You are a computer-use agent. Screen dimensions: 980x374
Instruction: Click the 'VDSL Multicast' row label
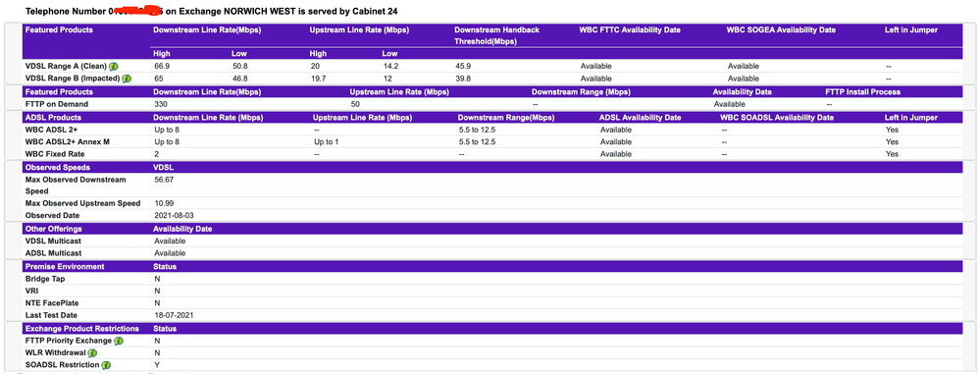tap(53, 241)
